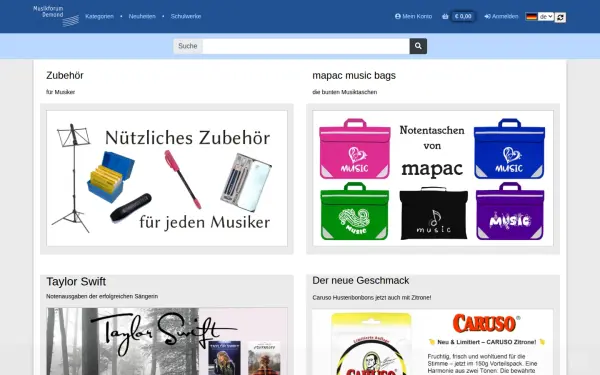Open the Taylor Swift heading
600x375 pixels.
coord(76,282)
